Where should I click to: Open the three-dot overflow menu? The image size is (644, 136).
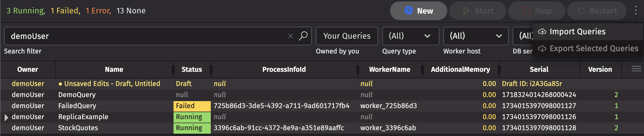(636, 11)
